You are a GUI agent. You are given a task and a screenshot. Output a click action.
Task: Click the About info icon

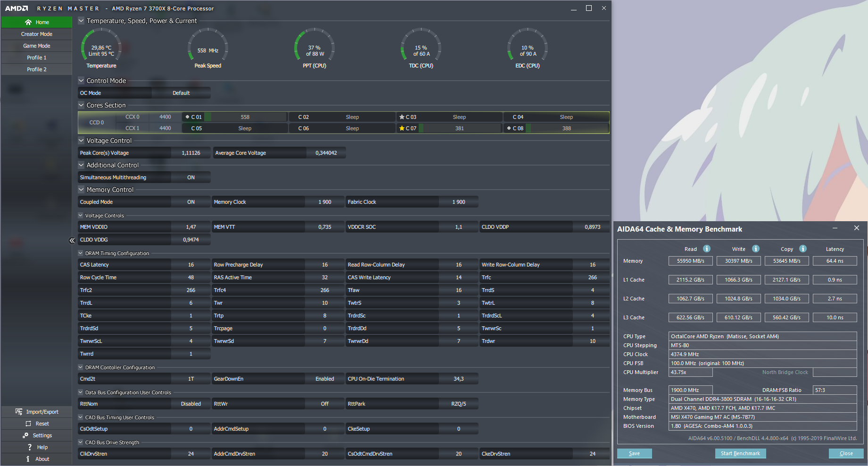[x=28, y=459]
